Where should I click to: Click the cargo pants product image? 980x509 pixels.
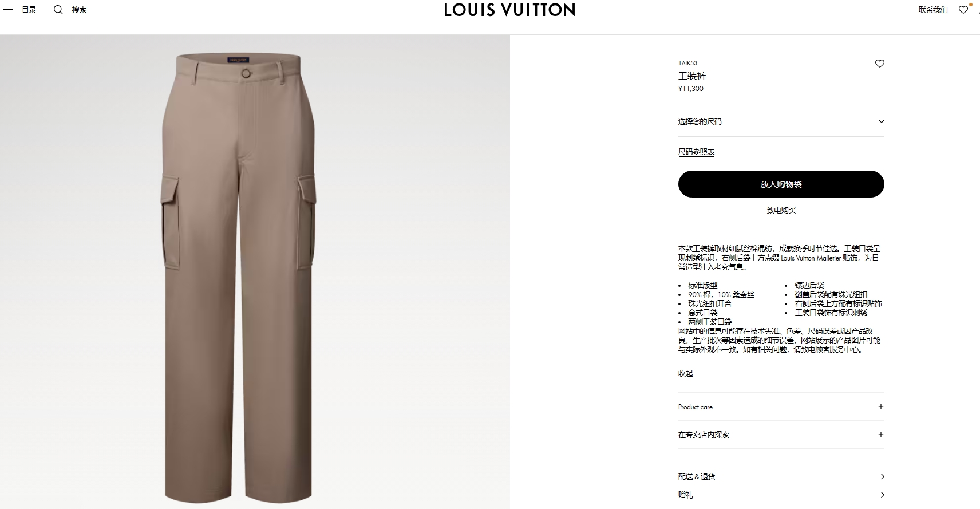click(238, 278)
